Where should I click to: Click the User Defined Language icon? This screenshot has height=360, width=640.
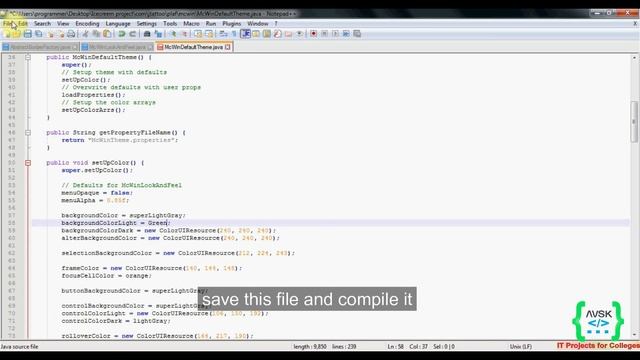click(x=256, y=34)
